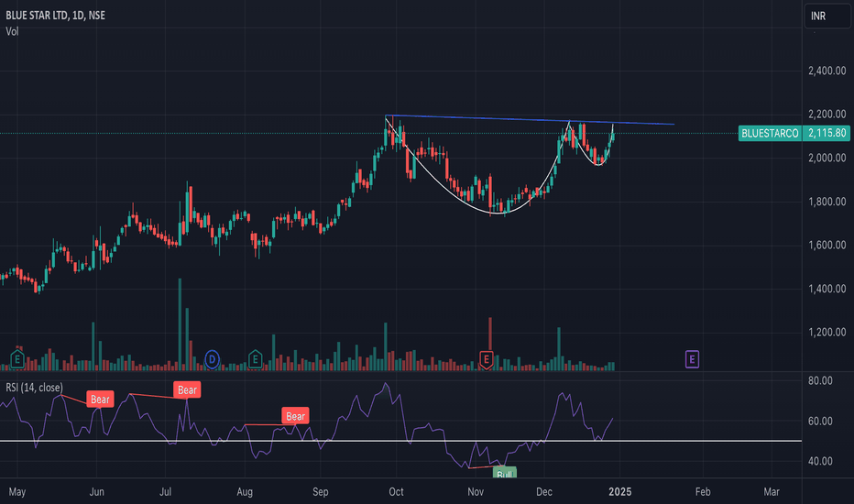Open the INR currency selector
This screenshot has height=504, width=854.
[827, 16]
